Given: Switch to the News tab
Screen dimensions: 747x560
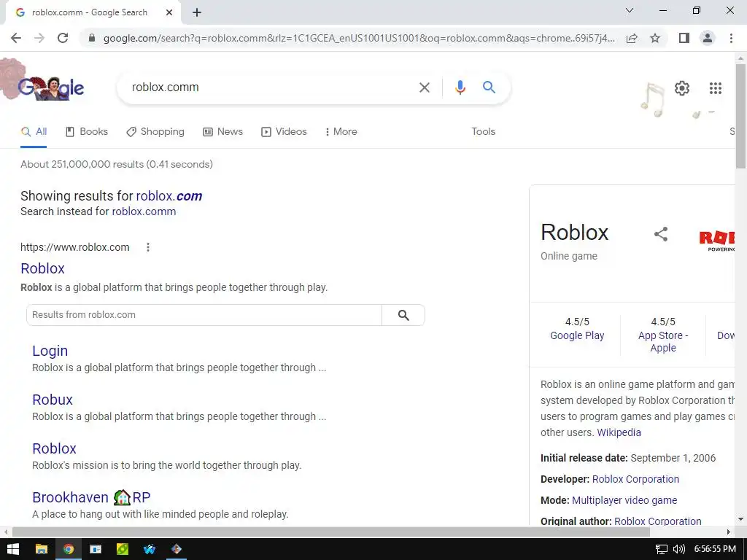Looking at the screenshot, I should [x=223, y=132].
